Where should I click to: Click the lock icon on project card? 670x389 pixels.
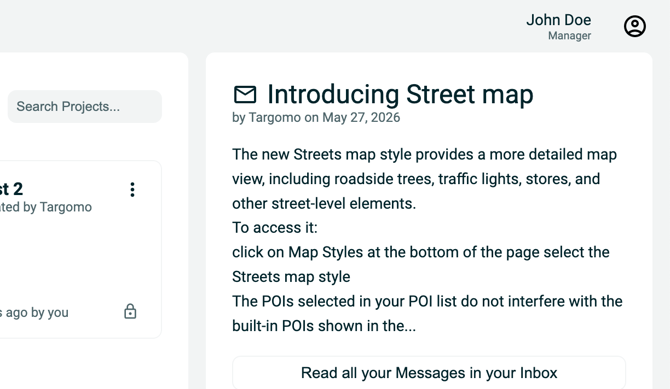tap(130, 312)
